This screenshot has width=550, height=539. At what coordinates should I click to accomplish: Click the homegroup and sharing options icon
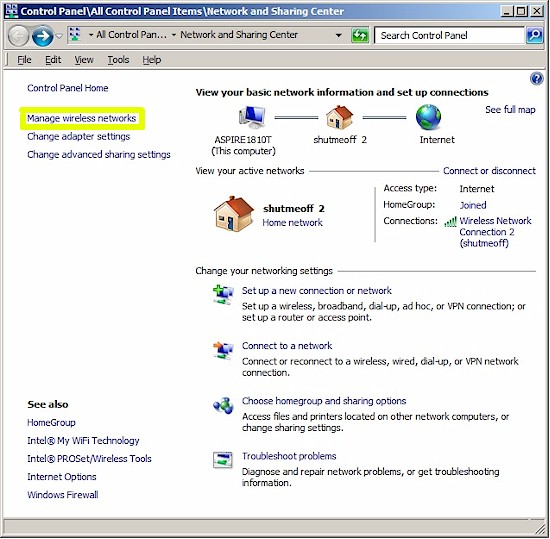click(223, 406)
